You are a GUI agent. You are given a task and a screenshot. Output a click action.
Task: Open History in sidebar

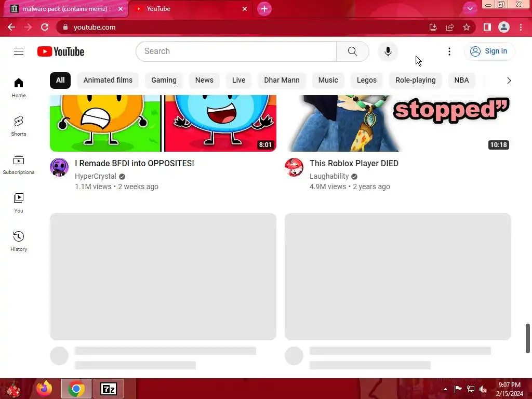[x=19, y=241]
